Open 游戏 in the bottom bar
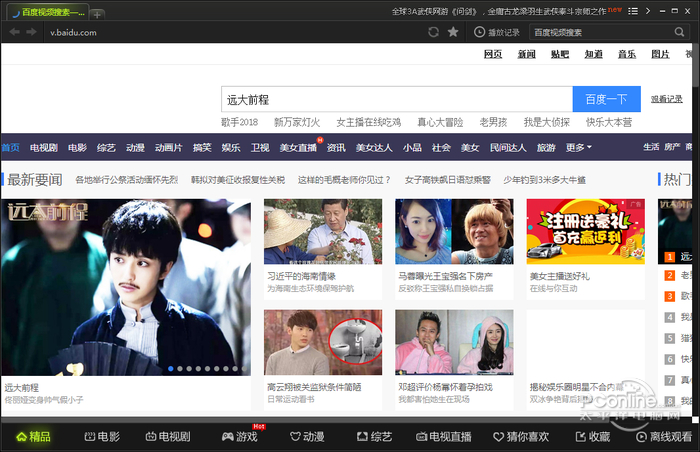Viewport: 700px width, 452px height. 240,436
